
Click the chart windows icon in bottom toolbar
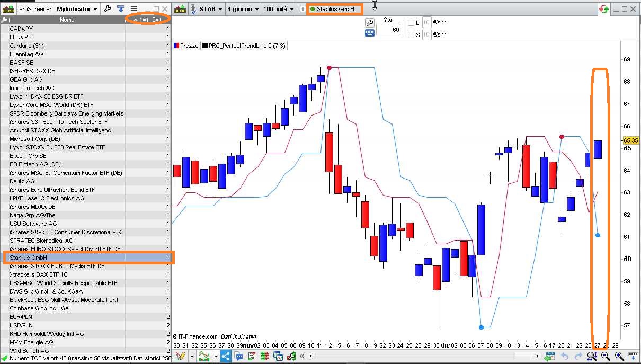tap(278, 356)
